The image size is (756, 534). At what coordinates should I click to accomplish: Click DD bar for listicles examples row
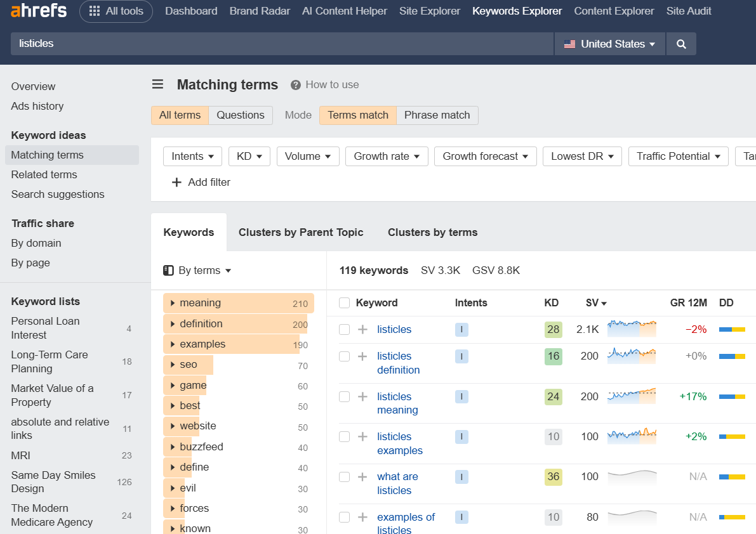[x=732, y=437]
